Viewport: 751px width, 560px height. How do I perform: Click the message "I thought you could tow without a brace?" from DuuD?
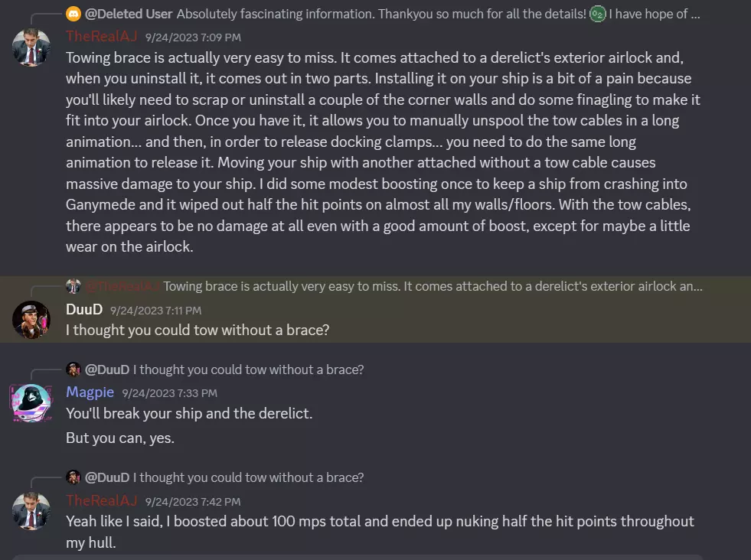tap(198, 330)
